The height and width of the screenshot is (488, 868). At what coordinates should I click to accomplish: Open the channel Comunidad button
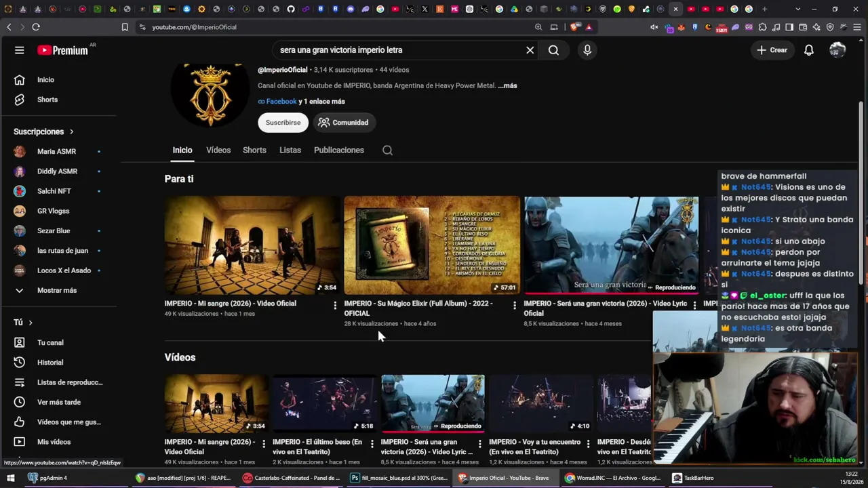tap(344, 123)
